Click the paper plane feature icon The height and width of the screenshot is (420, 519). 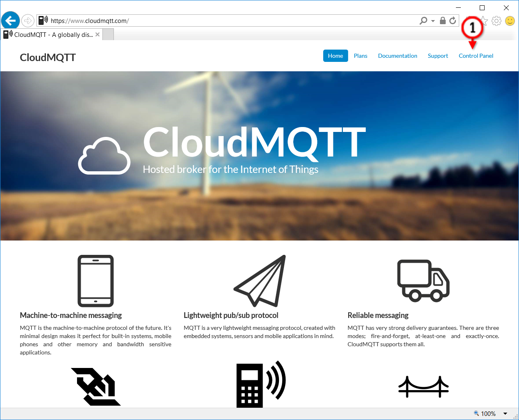pos(260,281)
